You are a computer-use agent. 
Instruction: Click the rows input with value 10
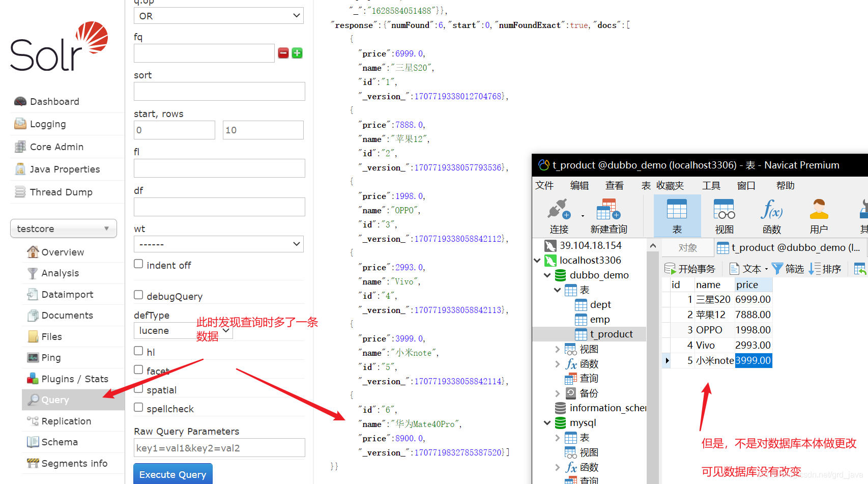(x=263, y=130)
